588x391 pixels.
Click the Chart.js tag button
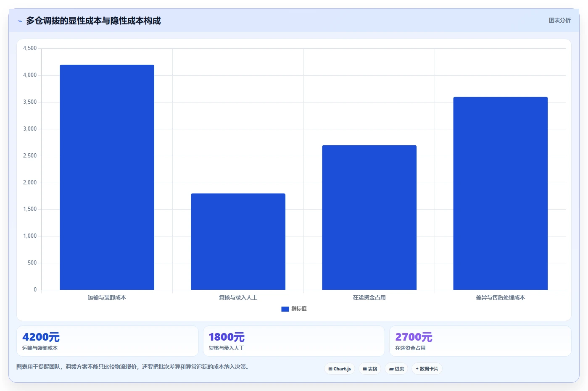(x=340, y=369)
